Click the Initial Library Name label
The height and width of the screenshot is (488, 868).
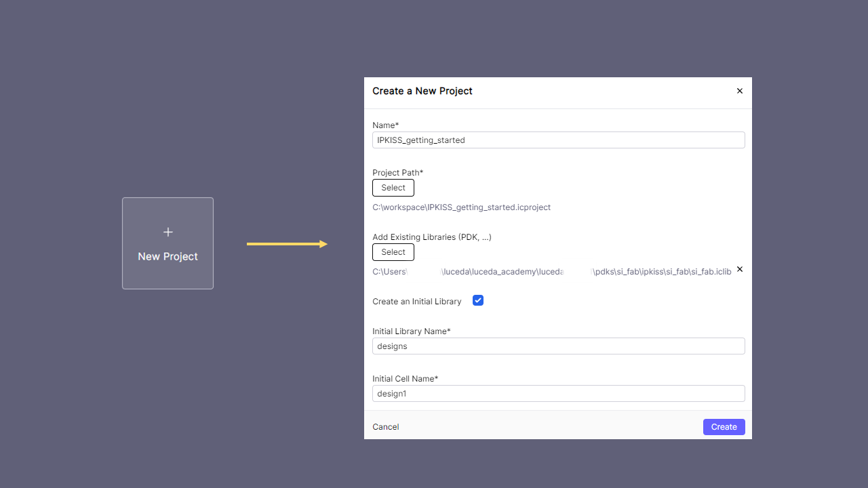(411, 331)
